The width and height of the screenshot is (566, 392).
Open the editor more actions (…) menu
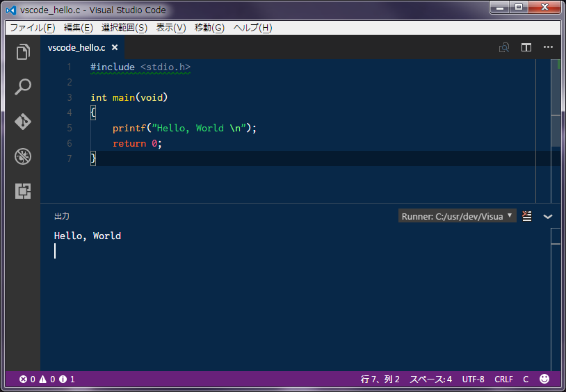pyautogui.click(x=548, y=47)
